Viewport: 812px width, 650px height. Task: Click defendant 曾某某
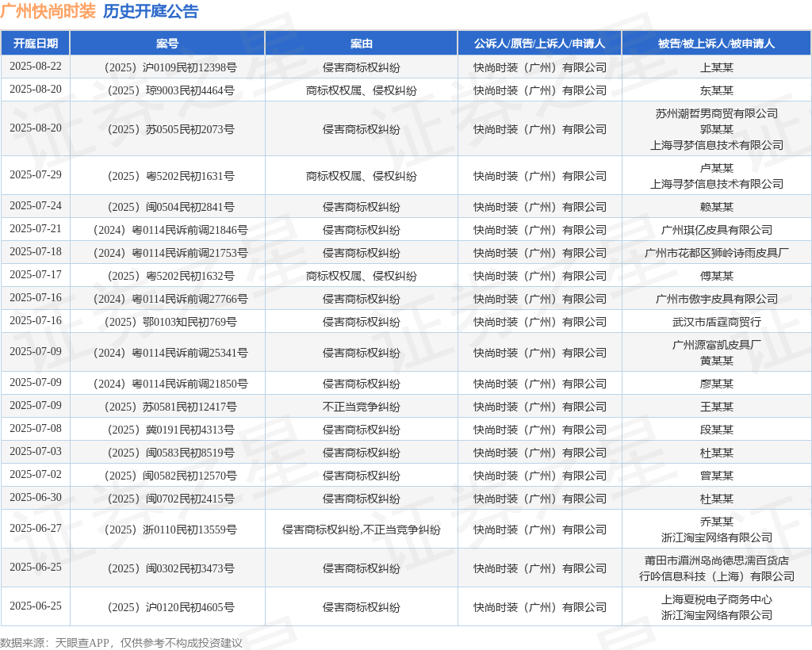click(717, 476)
